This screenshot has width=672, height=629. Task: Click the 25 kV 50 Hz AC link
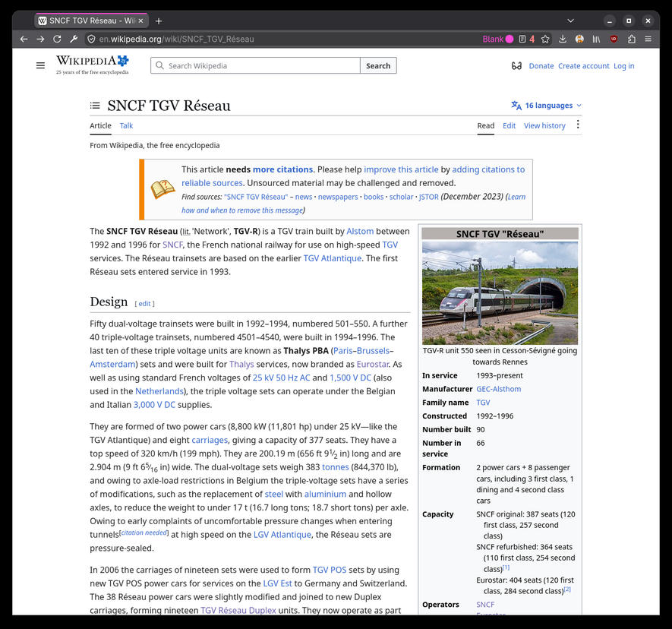[281, 378]
